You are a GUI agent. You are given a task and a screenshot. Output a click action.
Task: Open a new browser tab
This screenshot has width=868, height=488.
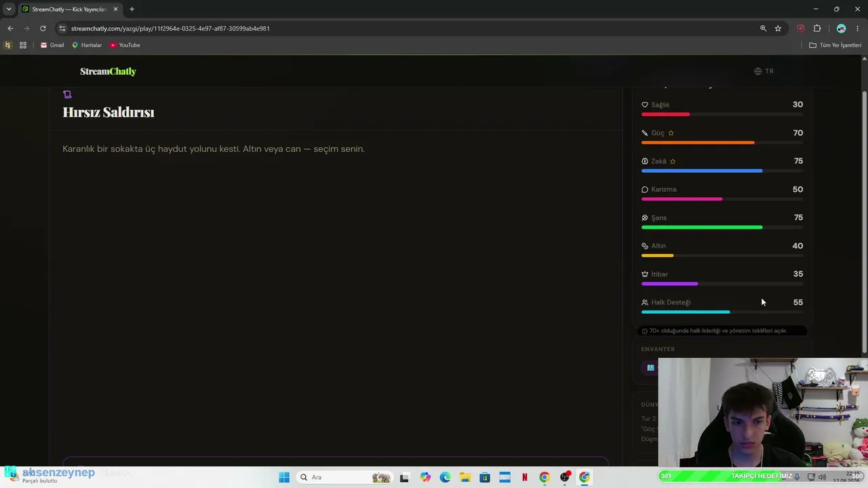coord(132,9)
